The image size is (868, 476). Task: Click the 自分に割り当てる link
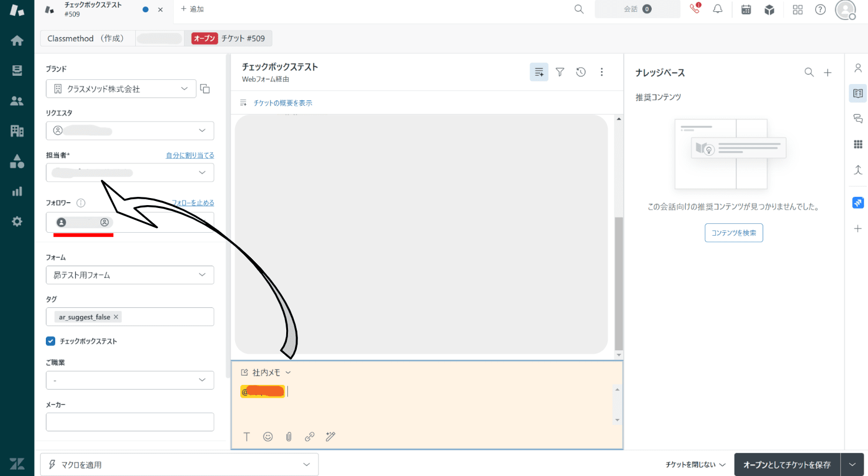[x=190, y=155]
